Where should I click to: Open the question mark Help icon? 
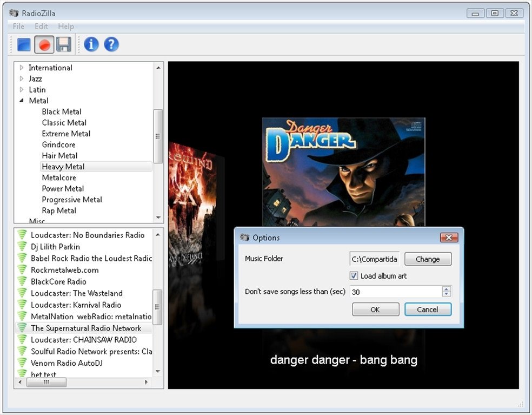111,44
